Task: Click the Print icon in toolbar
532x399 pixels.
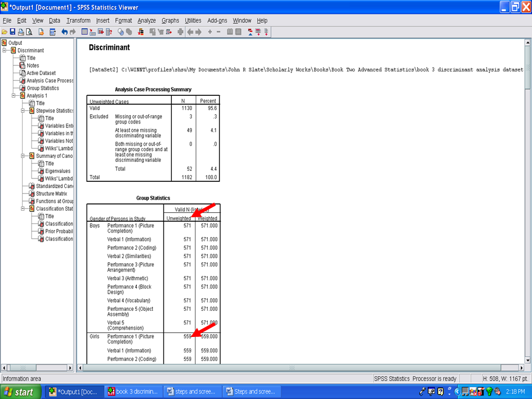Action: [21, 32]
